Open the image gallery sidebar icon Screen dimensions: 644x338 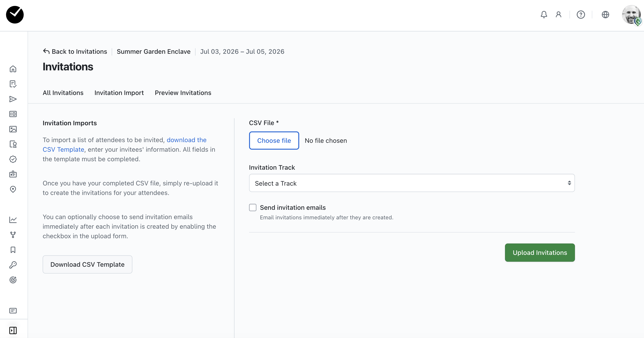[13, 129]
